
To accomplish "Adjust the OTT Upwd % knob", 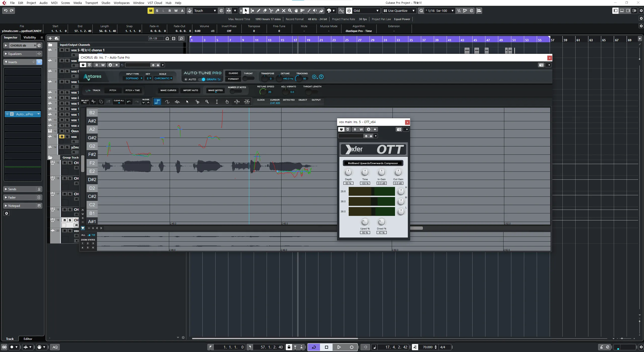I will point(365,222).
